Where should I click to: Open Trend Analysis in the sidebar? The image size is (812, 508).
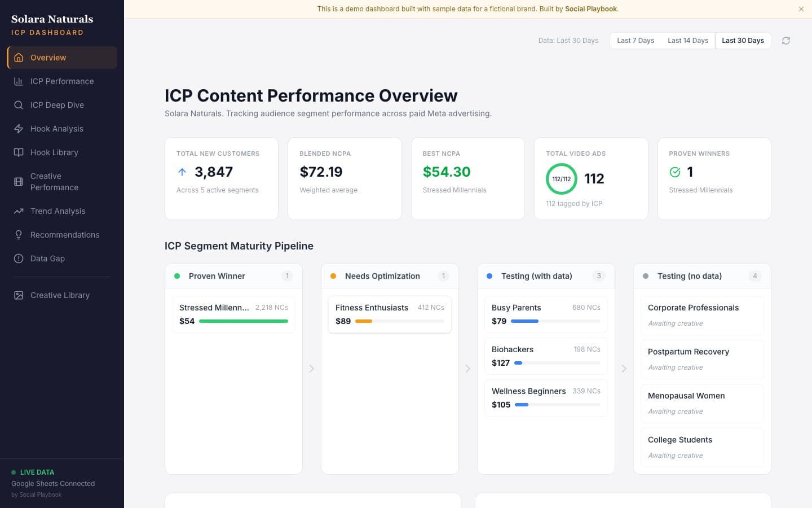[x=58, y=211]
